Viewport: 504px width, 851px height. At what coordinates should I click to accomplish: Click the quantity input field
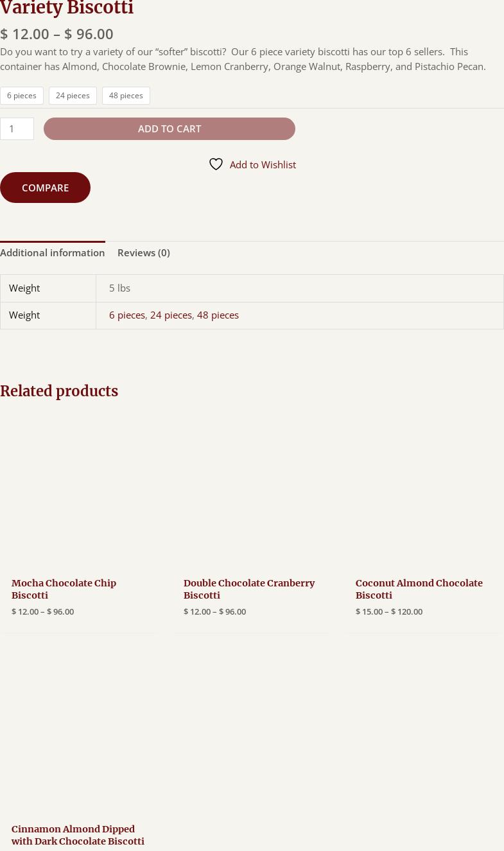coord(17,128)
